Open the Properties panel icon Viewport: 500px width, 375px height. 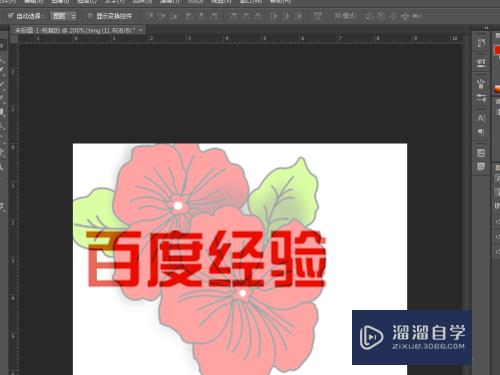click(x=481, y=63)
